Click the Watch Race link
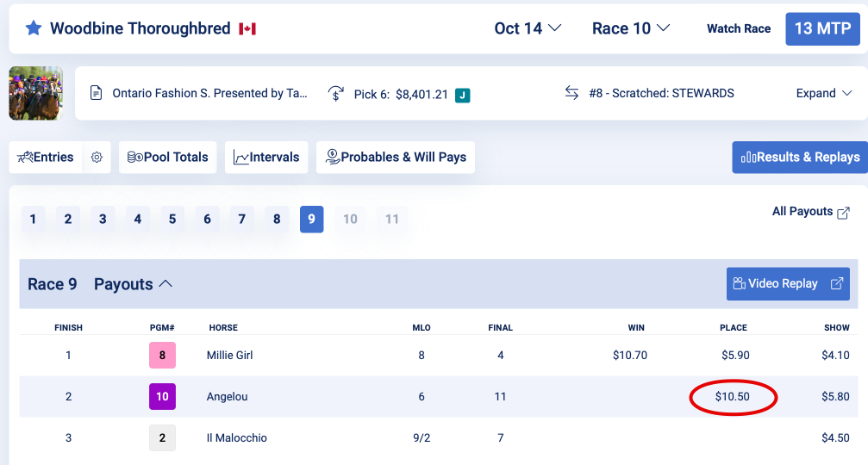The width and height of the screenshot is (868, 465). 739,28
